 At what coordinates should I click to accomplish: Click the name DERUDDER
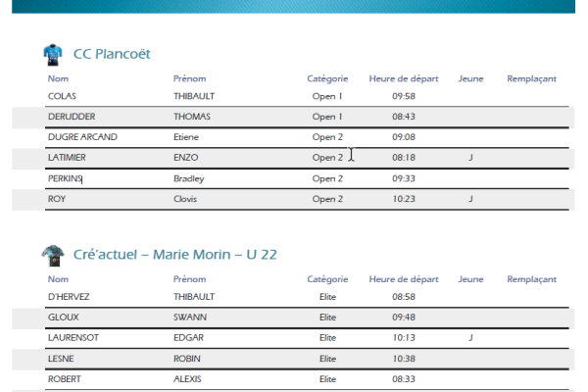point(72,117)
